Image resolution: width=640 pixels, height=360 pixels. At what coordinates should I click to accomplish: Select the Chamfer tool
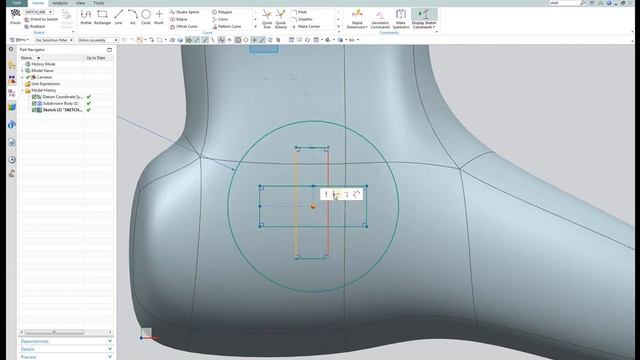[x=302, y=19]
